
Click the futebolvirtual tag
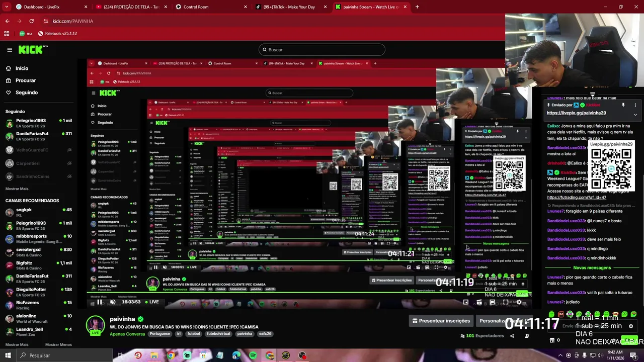click(218, 334)
